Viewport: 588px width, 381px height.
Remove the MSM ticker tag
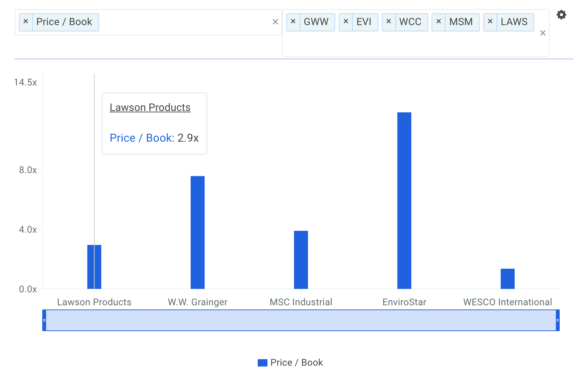[439, 22]
